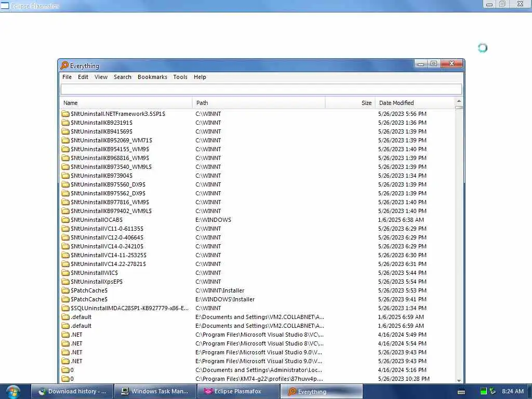Click date 1/6/2025 6:38 AM cell
532x399 pixels.
(x=401, y=220)
